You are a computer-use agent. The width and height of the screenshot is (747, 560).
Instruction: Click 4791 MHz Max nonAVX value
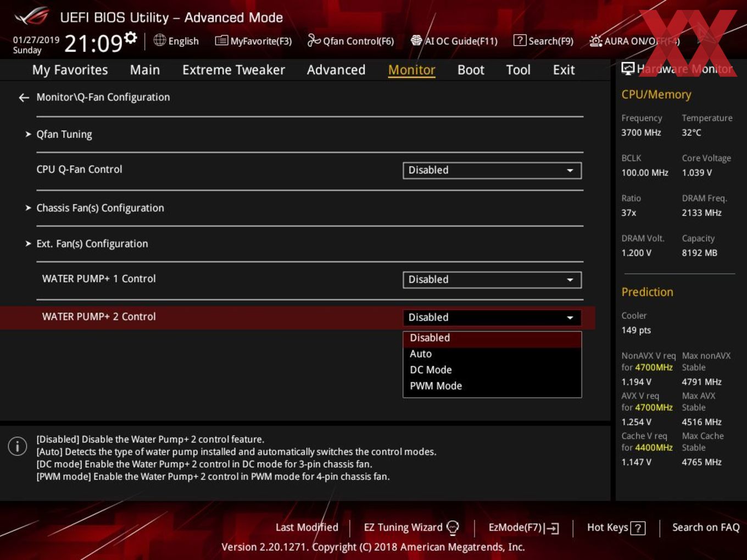(701, 382)
